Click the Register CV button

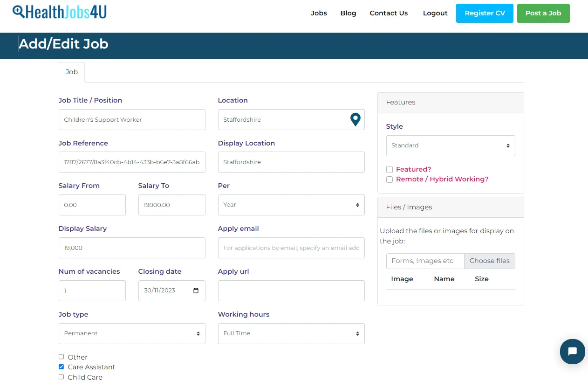[485, 13]
